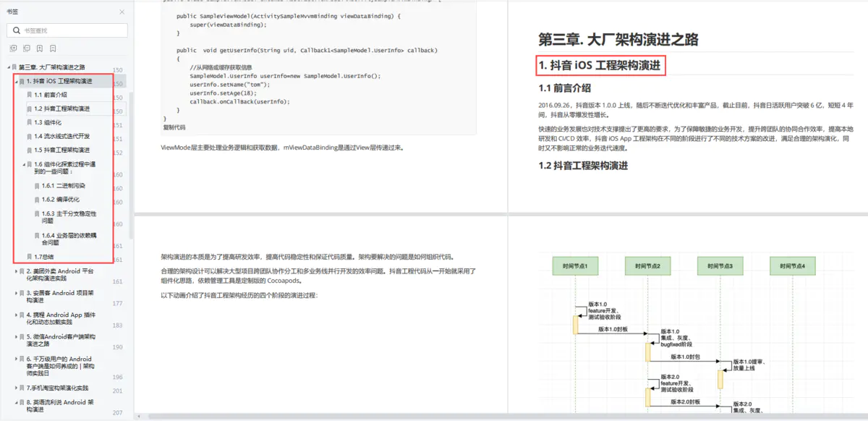Go to bookmark 1.1 前言介绍
The width and height of the screenshot is (868, 421).
(51, 95)
